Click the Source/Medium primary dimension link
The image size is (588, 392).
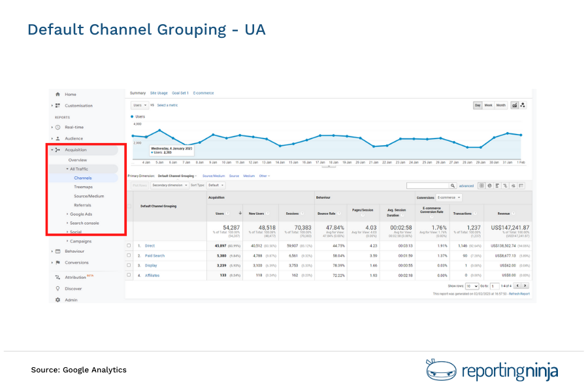point(214,176)
